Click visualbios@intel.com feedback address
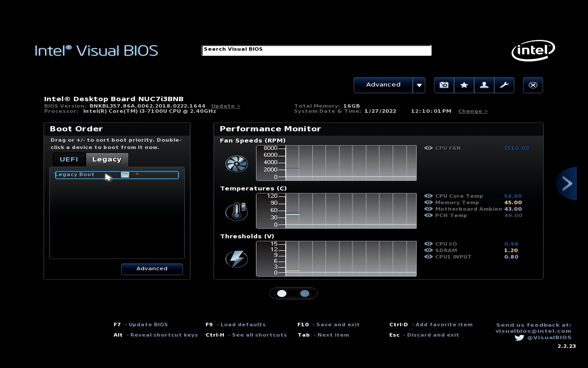Screen dimensions: 588x368 pos(533,331)
